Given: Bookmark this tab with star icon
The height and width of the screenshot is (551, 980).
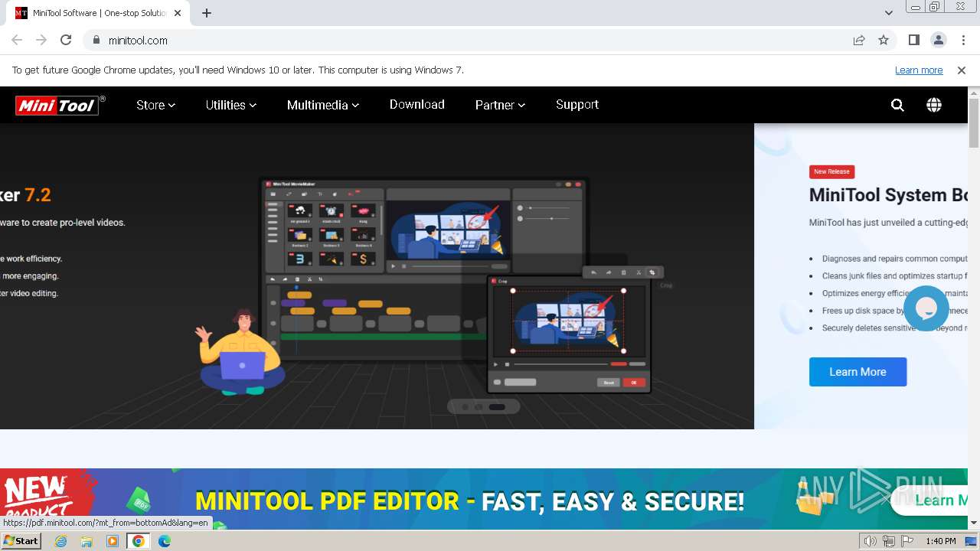Looking at the screenshot, I should (x=884, y=40).
